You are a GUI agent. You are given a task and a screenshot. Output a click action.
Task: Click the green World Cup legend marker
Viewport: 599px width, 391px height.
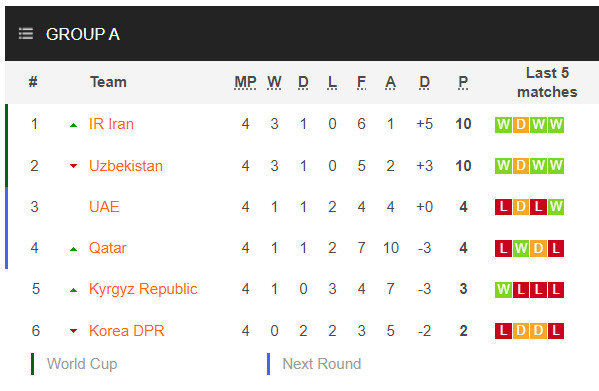(32, 364)
